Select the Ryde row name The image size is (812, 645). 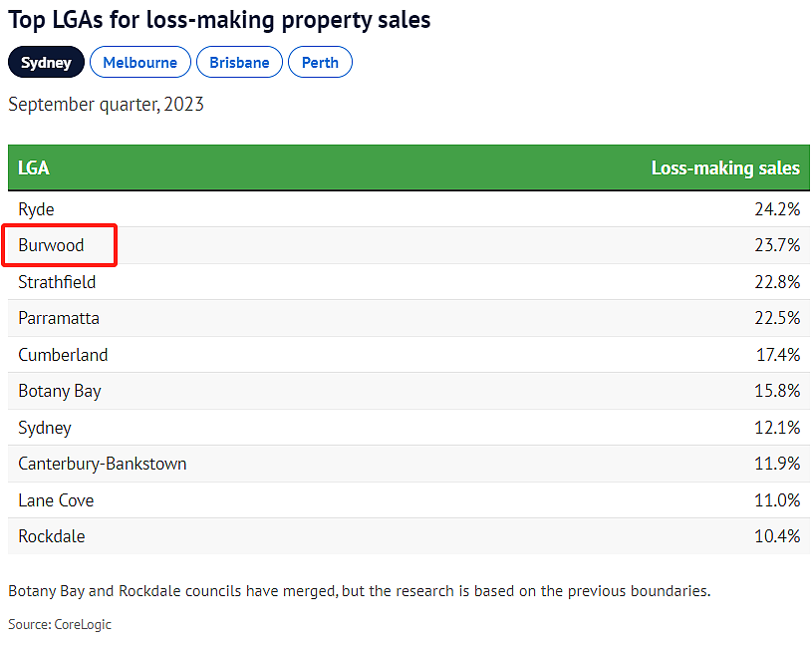coord(36,209)
